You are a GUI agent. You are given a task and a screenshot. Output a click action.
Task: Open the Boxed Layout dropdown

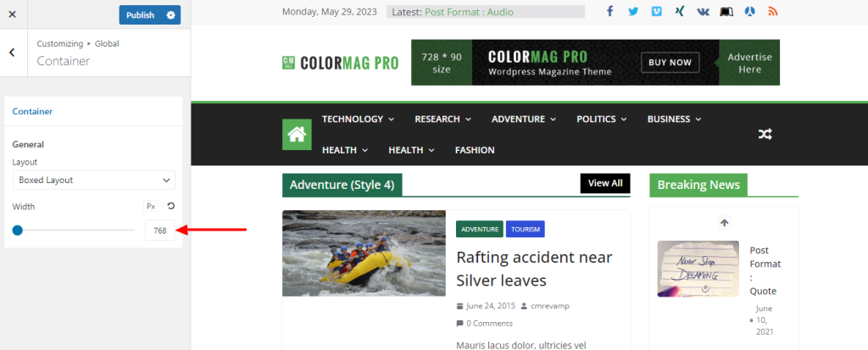[94, 180]
